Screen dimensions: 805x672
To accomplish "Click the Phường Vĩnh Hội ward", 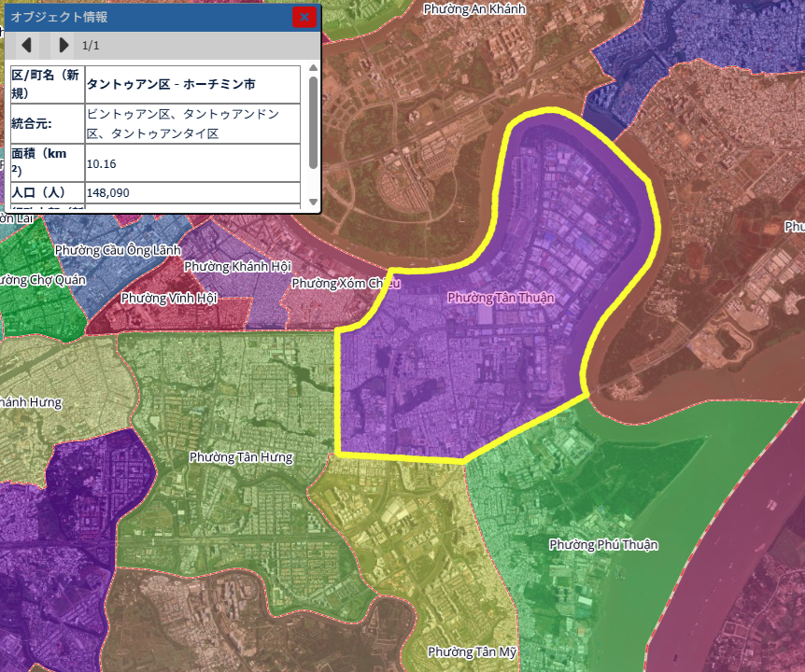I will (x=169, y=299).
